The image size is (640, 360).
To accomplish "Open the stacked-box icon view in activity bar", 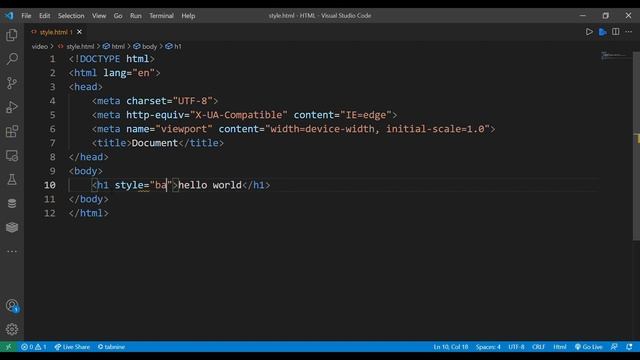I will [x=12, y=227].
